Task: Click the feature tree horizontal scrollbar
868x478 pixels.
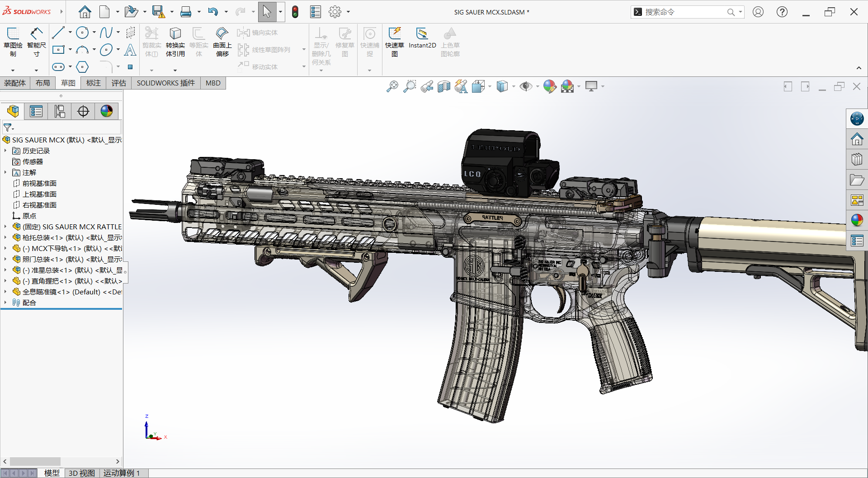Action: (x=35, y=461)
